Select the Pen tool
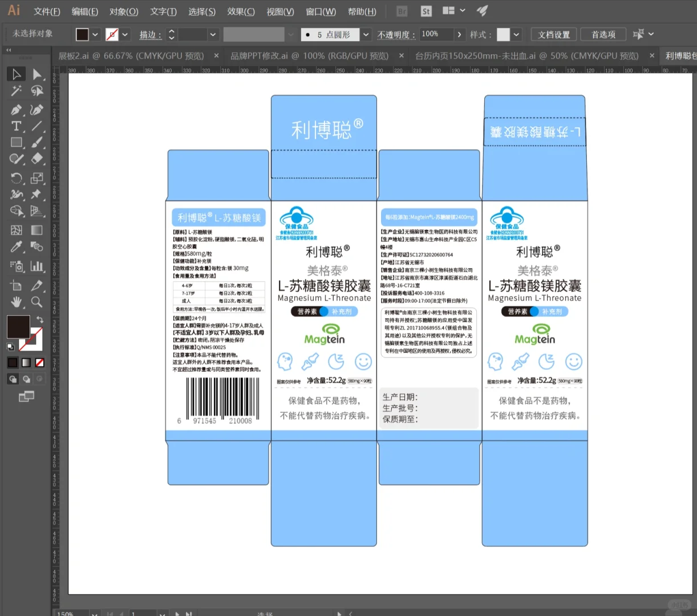The height and width of the screenshot is (616, 697). click(x=16, y=110)
